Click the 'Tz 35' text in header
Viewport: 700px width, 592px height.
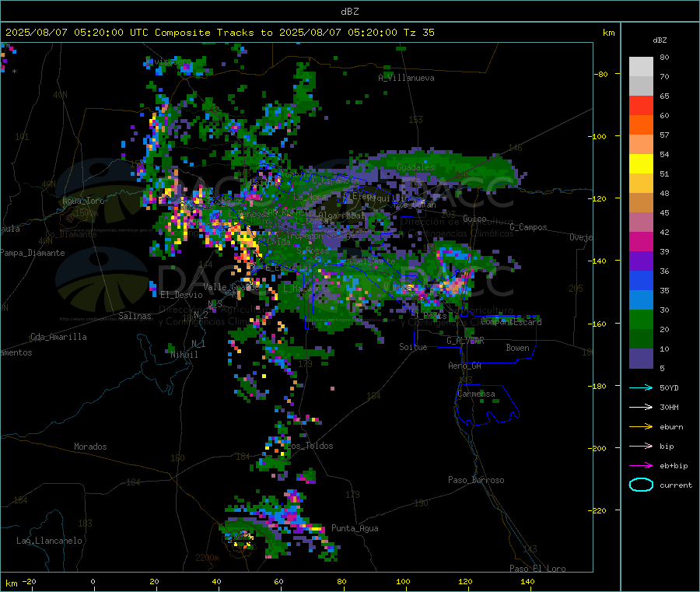coord(418,33)
